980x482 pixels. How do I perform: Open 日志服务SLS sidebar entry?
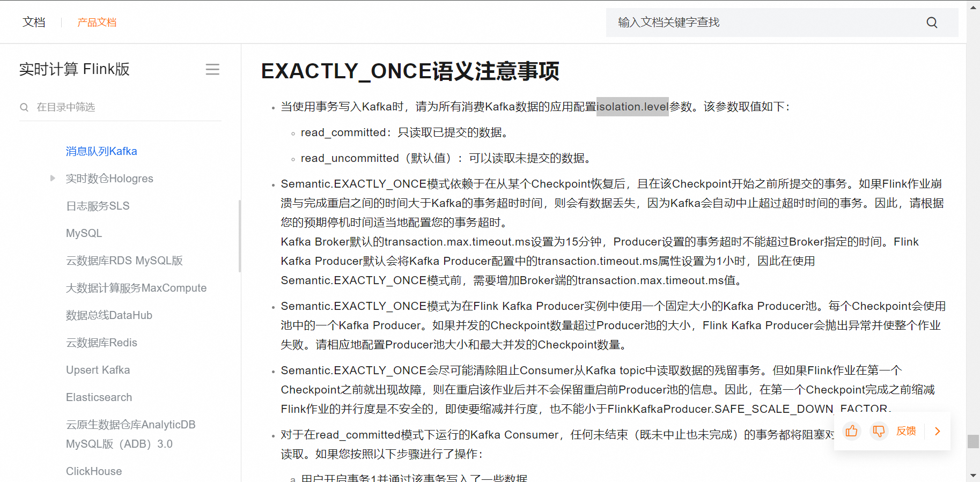98,206
